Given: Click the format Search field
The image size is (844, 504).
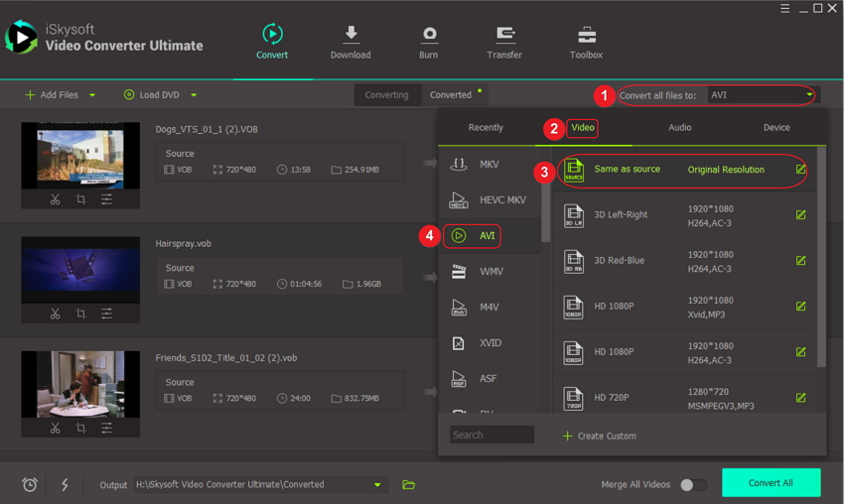Looking at the screenshot, I should tap(492, 435).
